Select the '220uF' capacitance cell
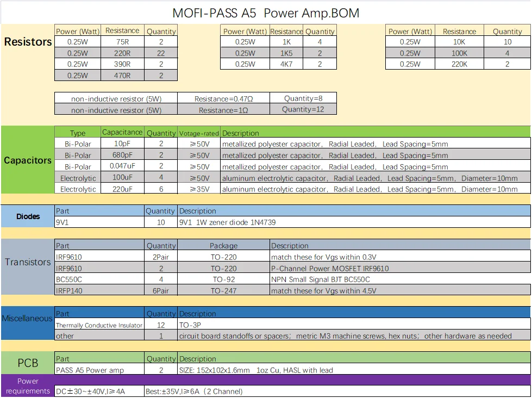The image size is (532, 398). click(x=122, y=189)
